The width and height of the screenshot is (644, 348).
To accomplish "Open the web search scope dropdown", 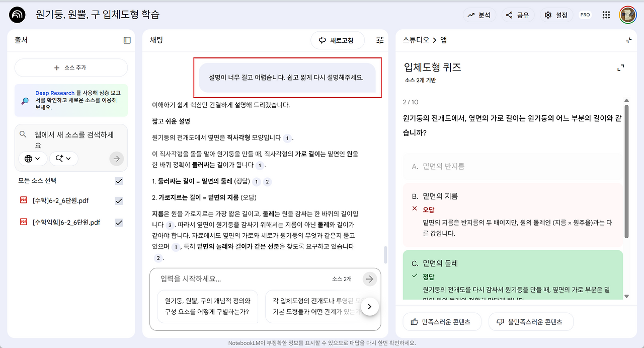I will pyautogui.click(x=33, y=159).
